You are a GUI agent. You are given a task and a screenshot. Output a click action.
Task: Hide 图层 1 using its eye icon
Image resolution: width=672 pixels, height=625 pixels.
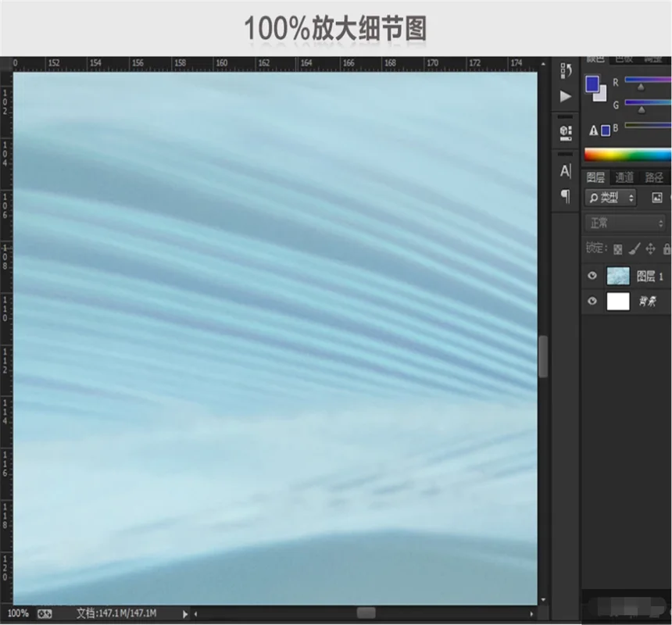pyautogui.click(x=592, y=276)
